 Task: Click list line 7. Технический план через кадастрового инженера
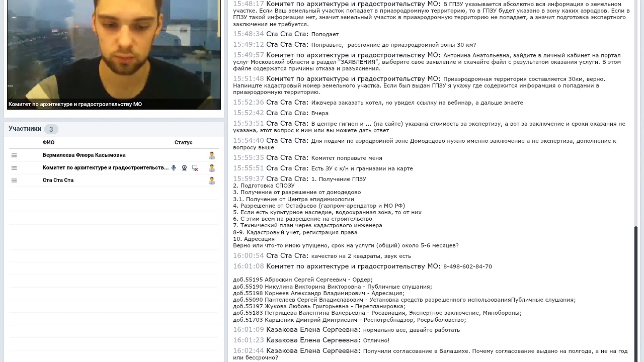click(307, 226)
